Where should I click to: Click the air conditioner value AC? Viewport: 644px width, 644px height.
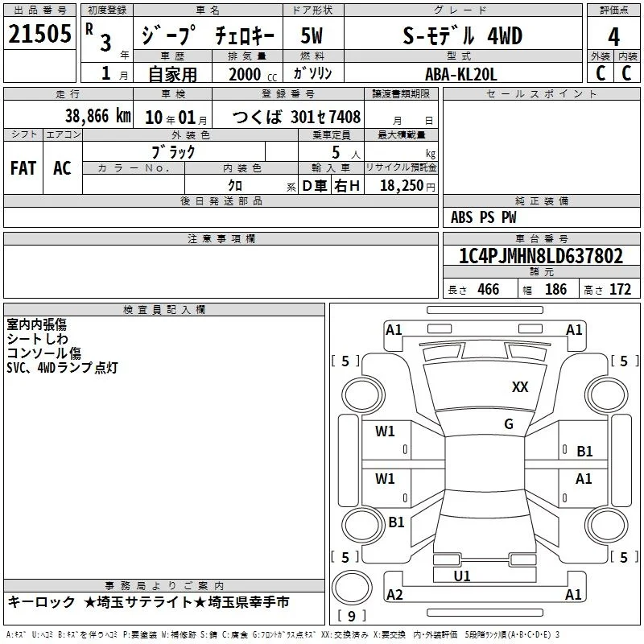(x=62, y=168)
